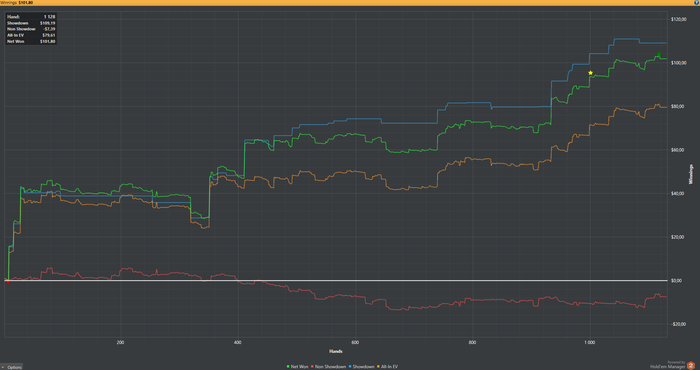Click the $40,00 y-axis label
Viewport: 700px width, 370px height.
(x=678, y=194)
